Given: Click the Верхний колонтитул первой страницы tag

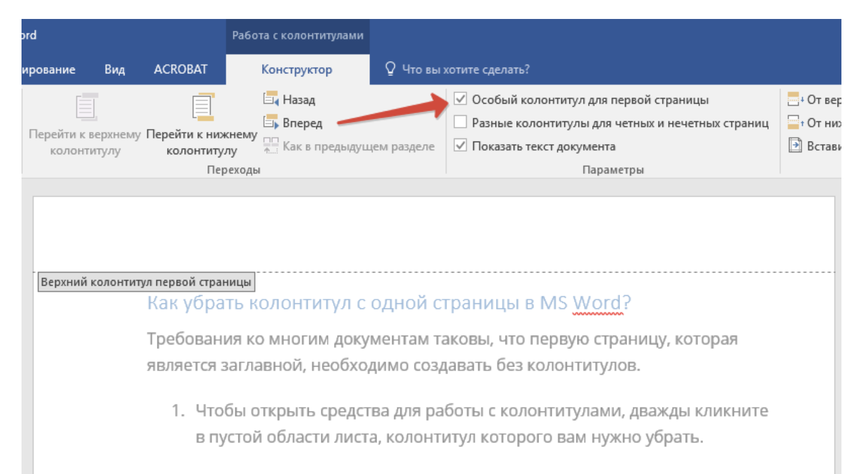Looking at the screenshot, I should click(x=146, y=282).
